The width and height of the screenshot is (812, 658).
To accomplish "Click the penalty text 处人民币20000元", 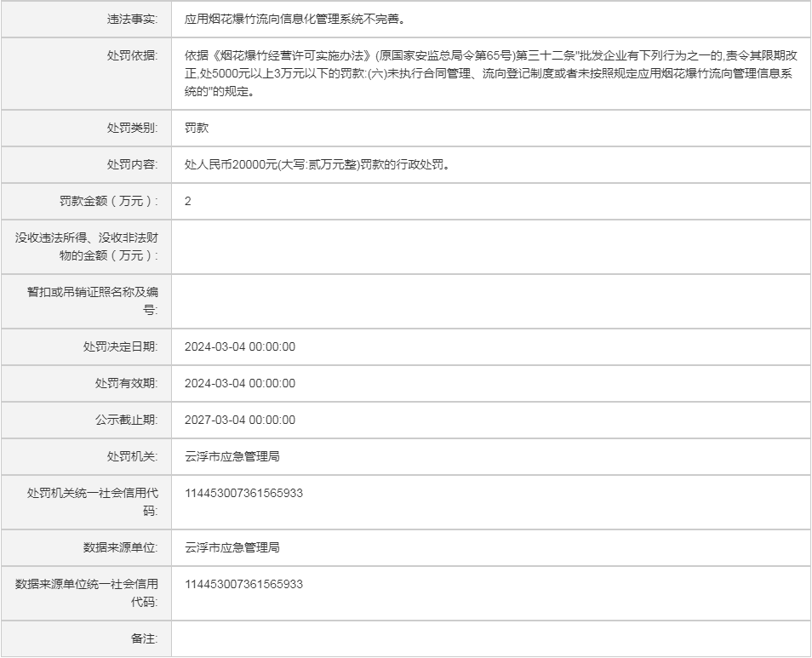I will pos(317,164).
